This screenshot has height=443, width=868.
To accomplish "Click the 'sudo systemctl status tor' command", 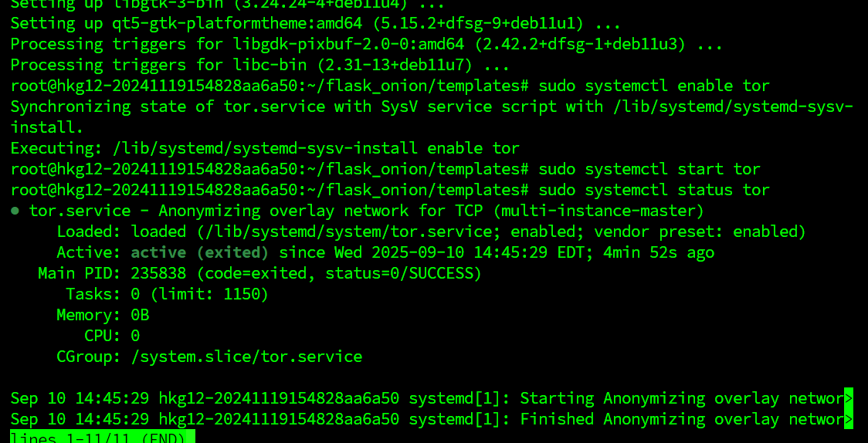I will [654, 190].
